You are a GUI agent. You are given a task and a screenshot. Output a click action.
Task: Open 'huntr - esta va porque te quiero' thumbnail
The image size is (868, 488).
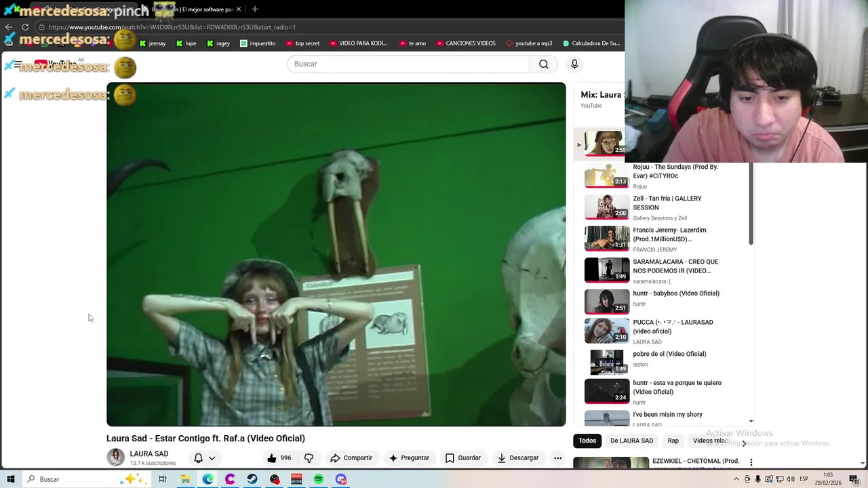[x=607, y=391]
